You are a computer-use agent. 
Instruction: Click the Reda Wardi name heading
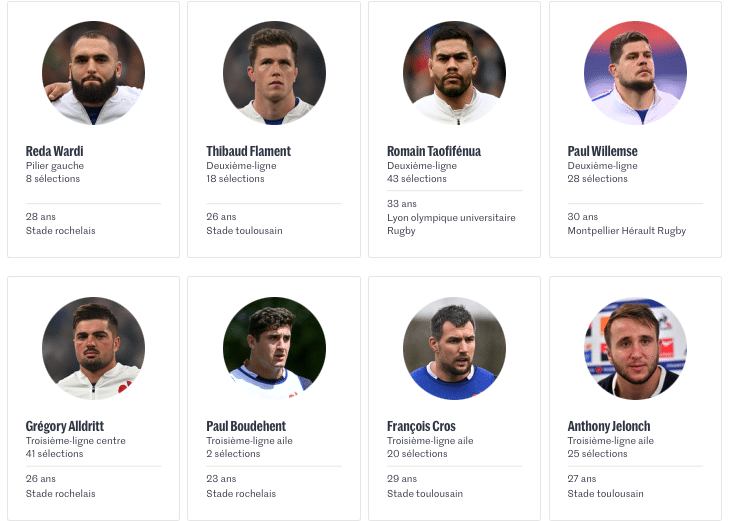[x=54, y=151]
